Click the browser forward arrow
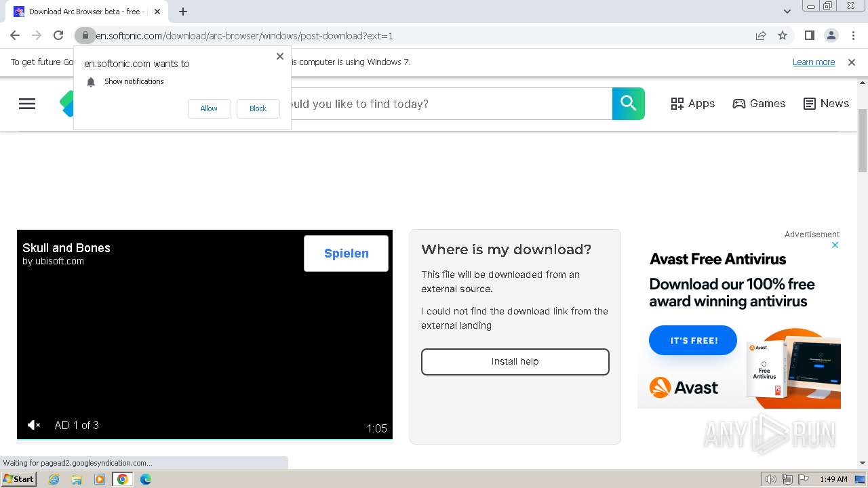868x488 pixels. coord(37,35)
